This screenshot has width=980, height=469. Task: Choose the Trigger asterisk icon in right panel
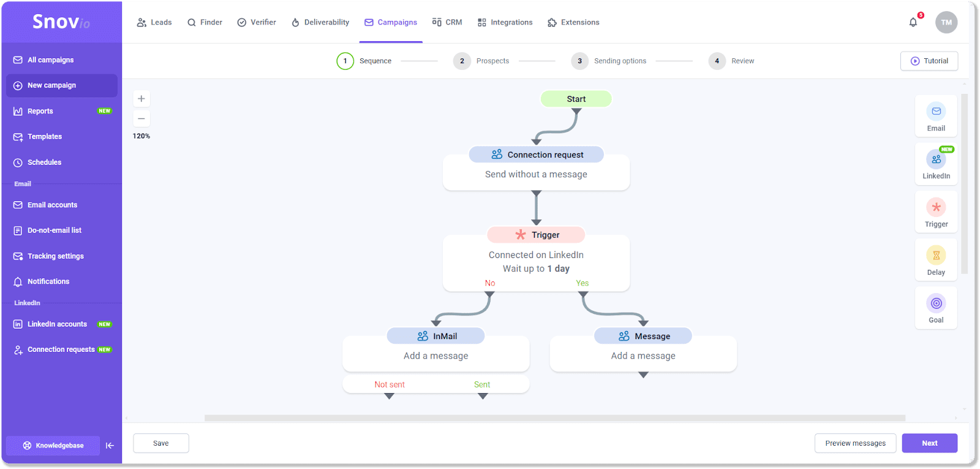click(936, 207)
